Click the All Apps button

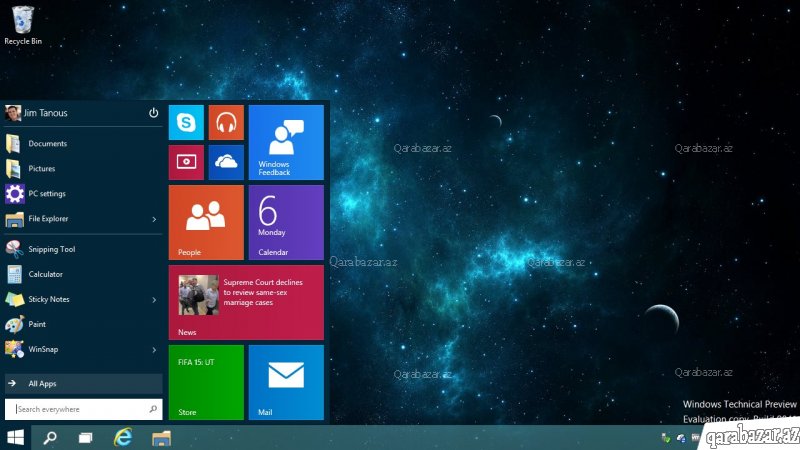83,384
